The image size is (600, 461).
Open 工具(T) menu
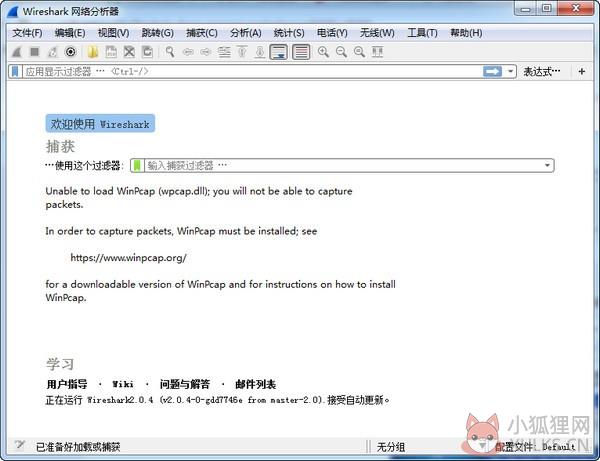(x=422, y=33)
